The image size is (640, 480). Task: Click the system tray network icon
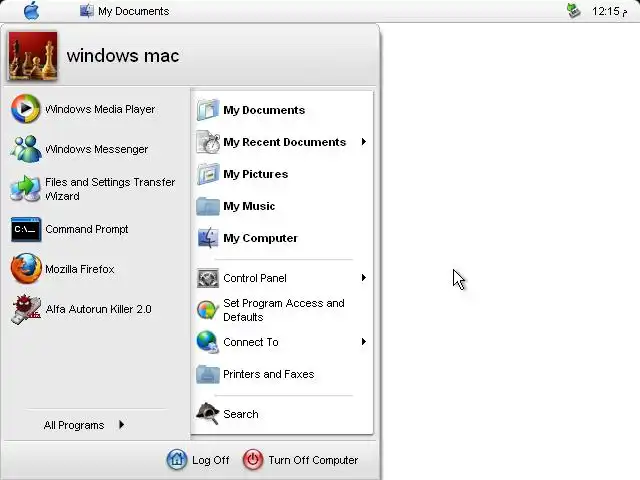574,11
